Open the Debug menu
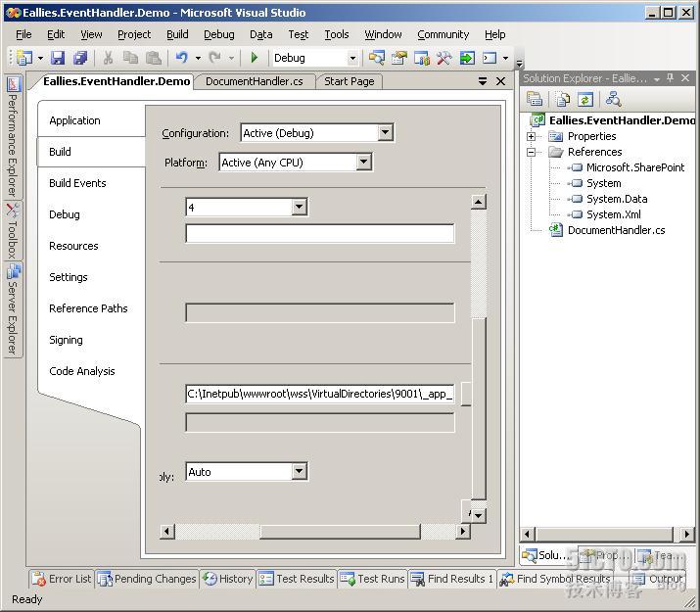 click(218, 34)
